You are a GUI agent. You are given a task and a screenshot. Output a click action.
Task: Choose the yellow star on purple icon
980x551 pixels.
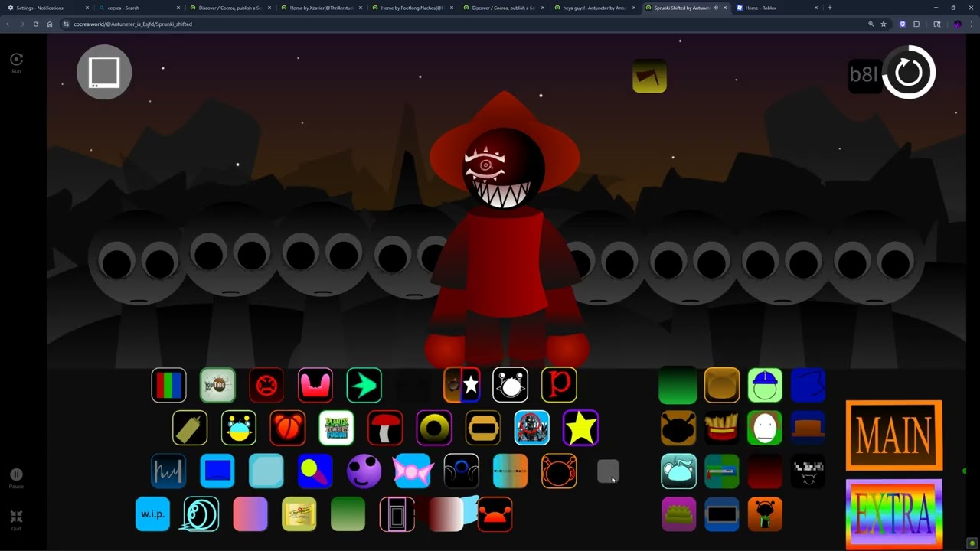[x=581, y=428]
